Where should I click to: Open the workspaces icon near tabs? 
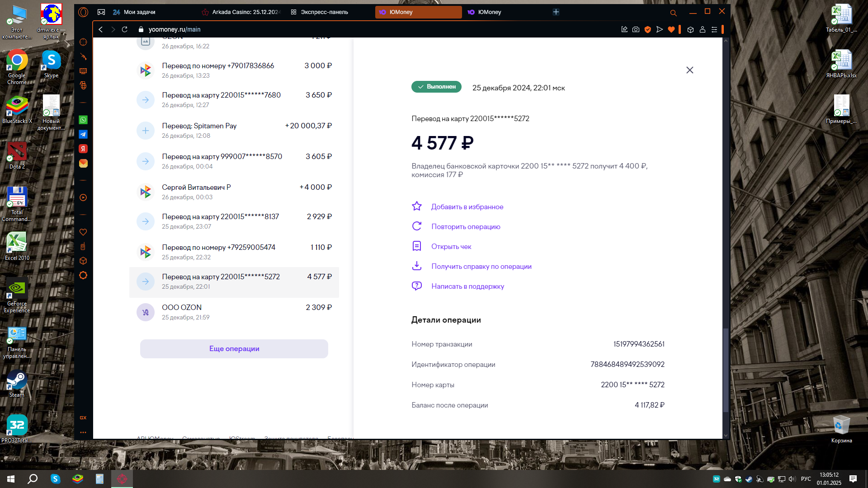click(x=101, y=12)
